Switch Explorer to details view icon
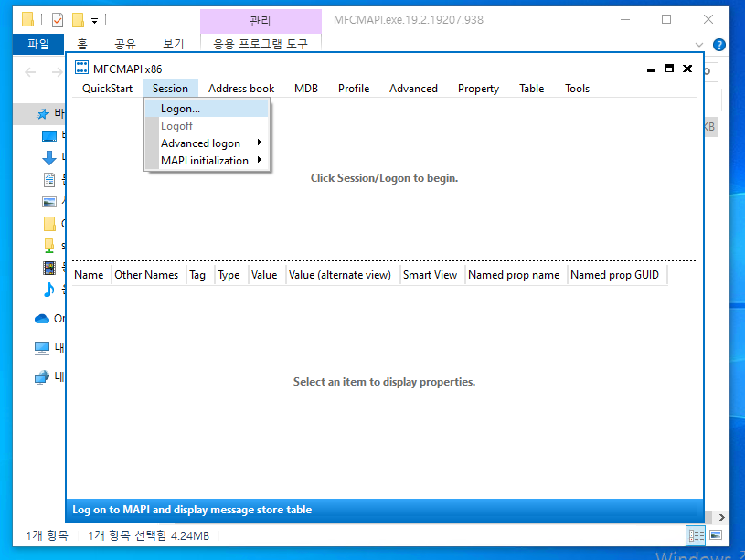Image resolution: width=745 pixels, height=560 pixels. pyautogui.click(x=696, y=535)
